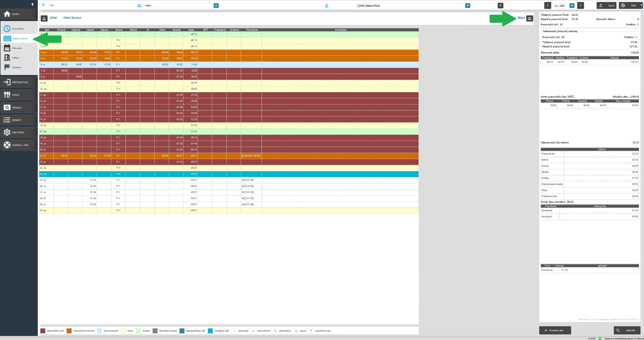Viewport: 644px width, 340px height.
Task: Expand employee Bažant Miloš dropdown
Action: point(468,5)
